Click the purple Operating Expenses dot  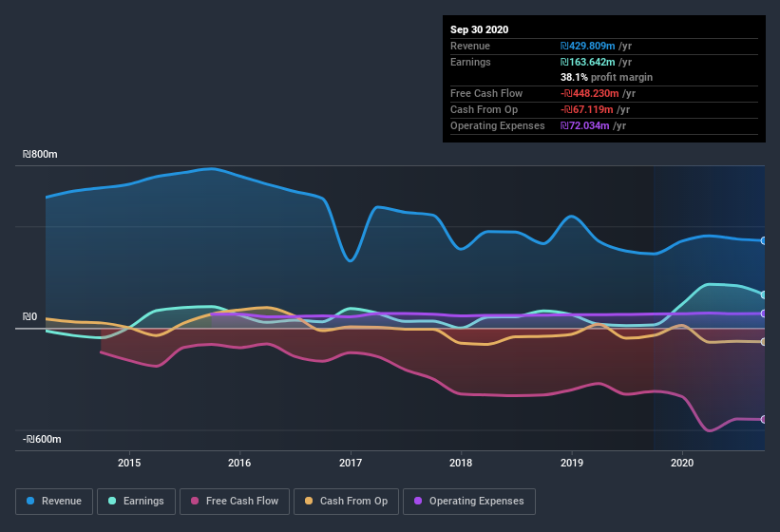coord(418,501)
